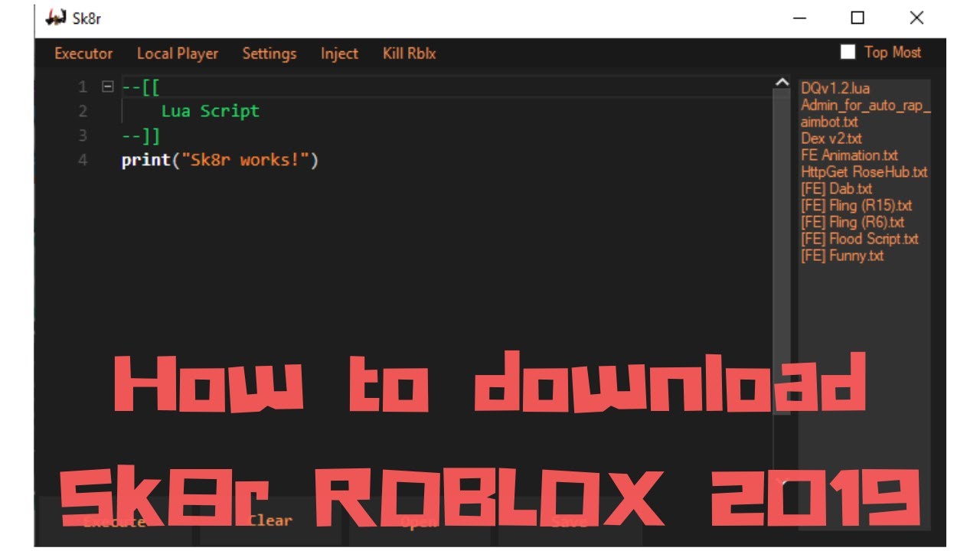Click the Inject menu item
The width and height of the screenshot is (980, 551).
point(339,54)
